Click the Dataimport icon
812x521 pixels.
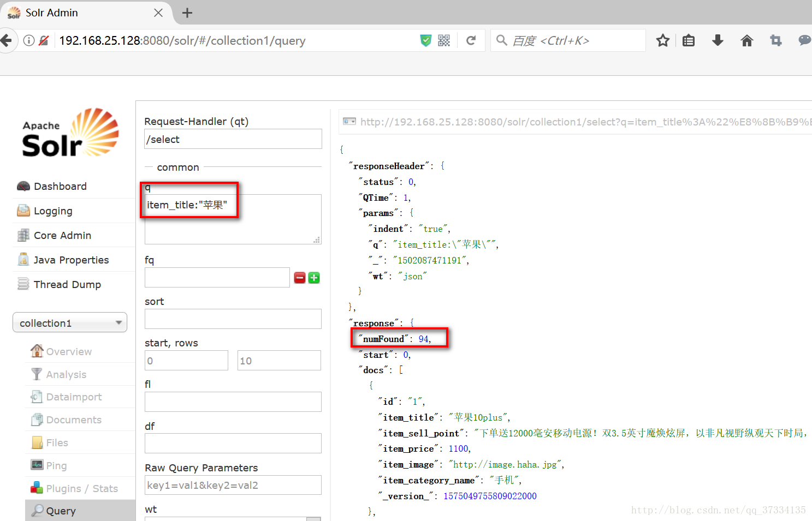[37, 397]
